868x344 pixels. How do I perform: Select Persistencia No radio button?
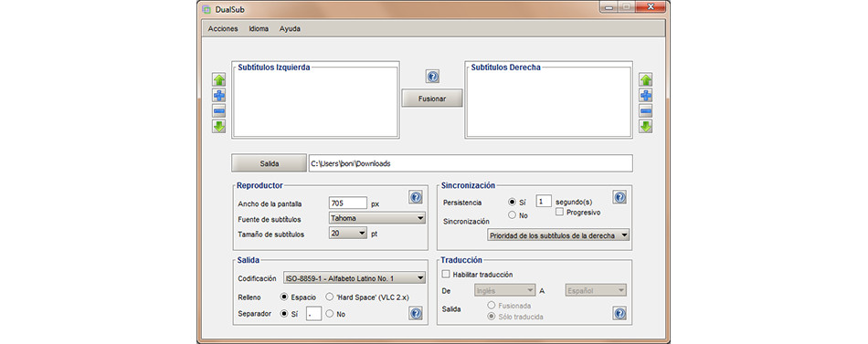(x=512, y=215)
